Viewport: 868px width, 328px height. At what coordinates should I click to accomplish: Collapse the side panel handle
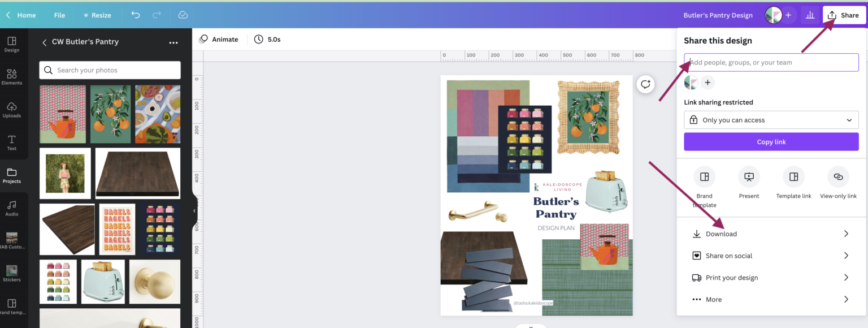pyautogui.click(x=194, y=210)
